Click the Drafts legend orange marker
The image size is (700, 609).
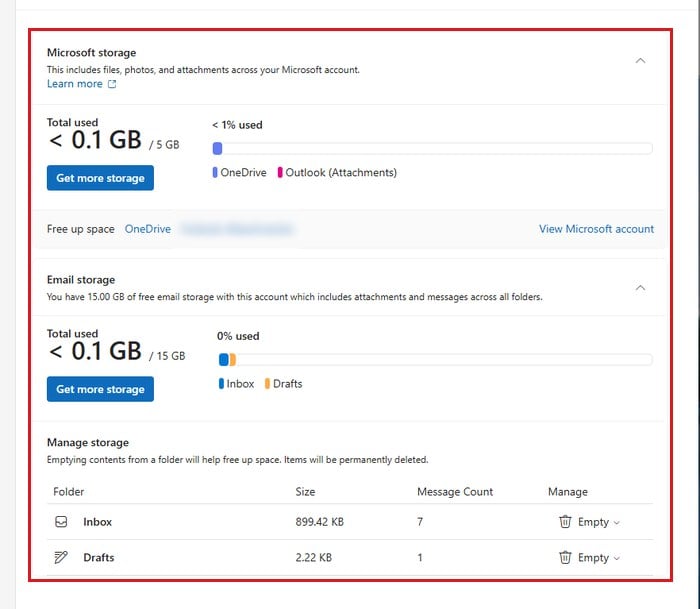coord(267,384)
